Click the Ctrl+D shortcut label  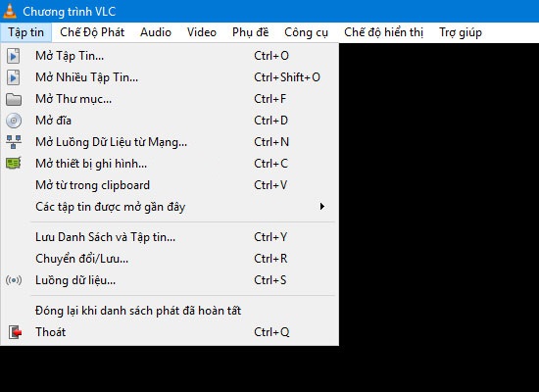[270, 121]
